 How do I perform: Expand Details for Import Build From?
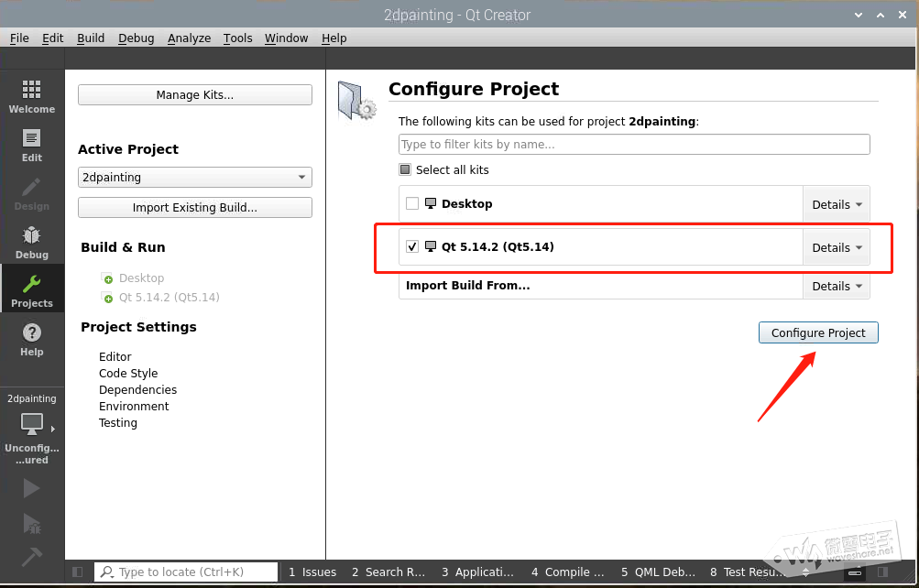click(x=837, y=287)
